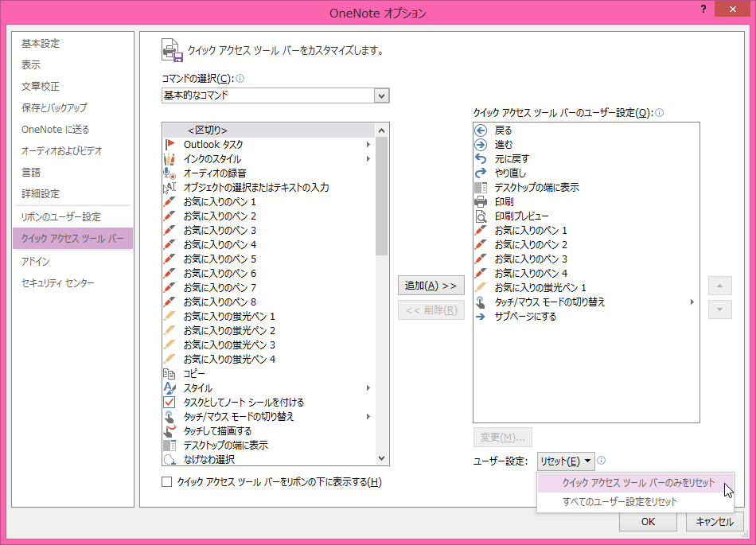Select お気に入りのペン 4 in right list
Image resolution: width=756 pixels, height=545 pixels.
[x=586, y=273]
